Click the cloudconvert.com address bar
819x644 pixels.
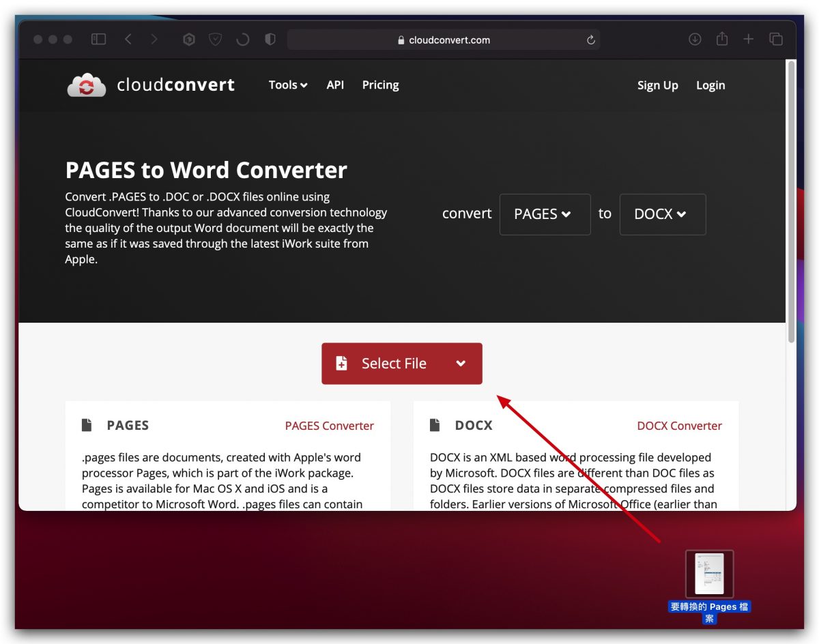pyautogui.click(x=444, y=40)
